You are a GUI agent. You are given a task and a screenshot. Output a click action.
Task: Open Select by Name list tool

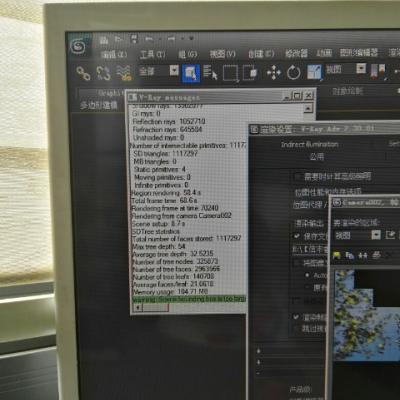click(x=210, y=72)
